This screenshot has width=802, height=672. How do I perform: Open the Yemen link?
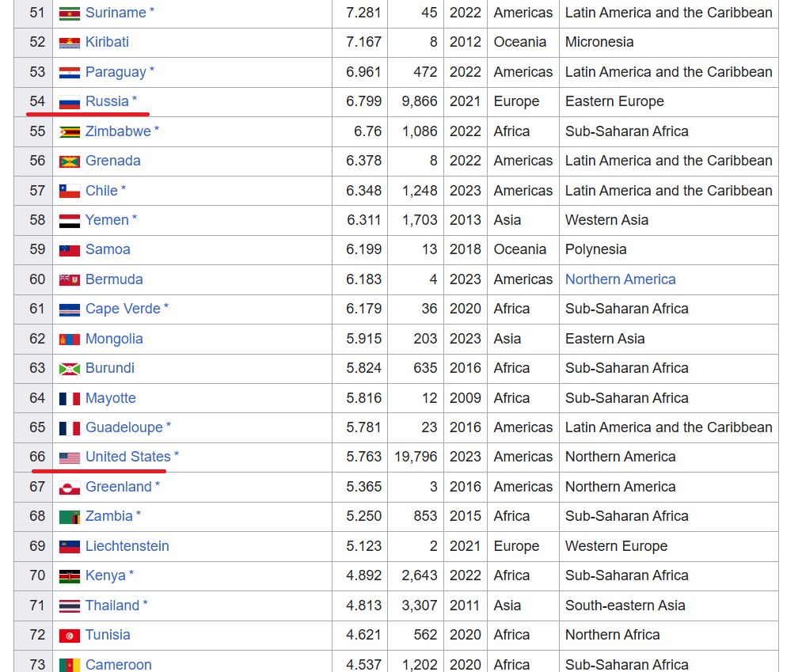(x=107, y=220)
